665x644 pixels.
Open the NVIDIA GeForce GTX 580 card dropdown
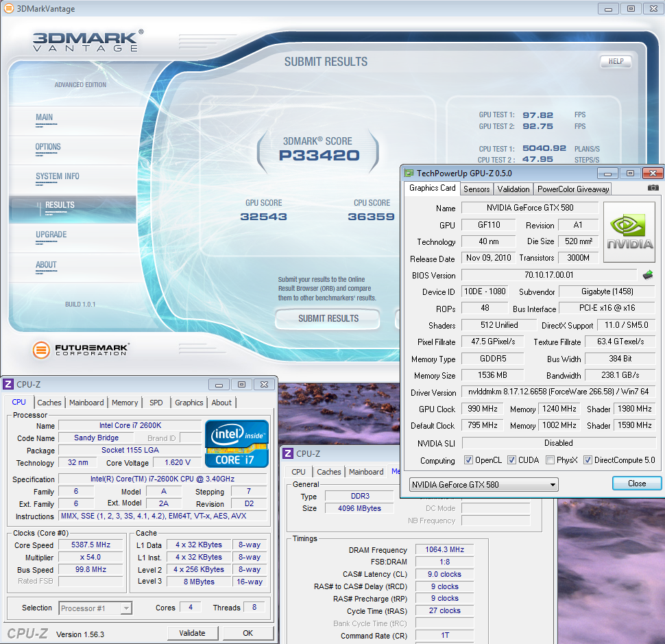coord(483,484)
